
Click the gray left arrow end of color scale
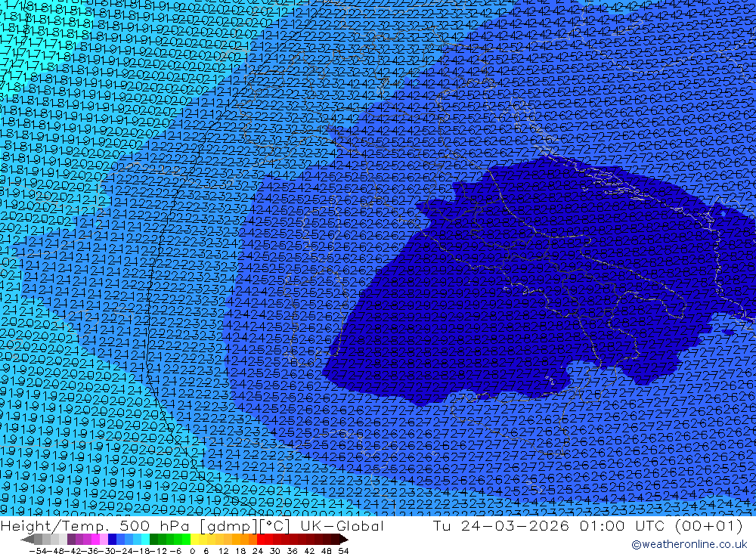click(x=27, y=540)
